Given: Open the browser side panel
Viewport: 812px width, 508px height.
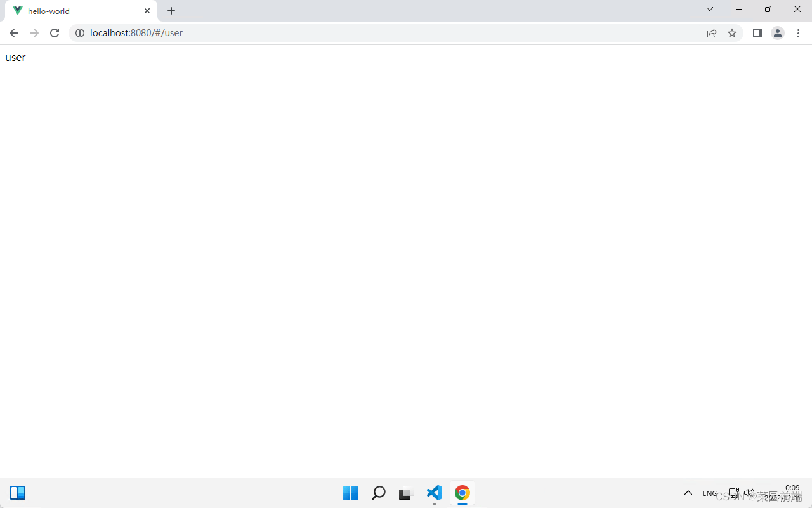Looking at the screenshot, I should click(757, 33).
